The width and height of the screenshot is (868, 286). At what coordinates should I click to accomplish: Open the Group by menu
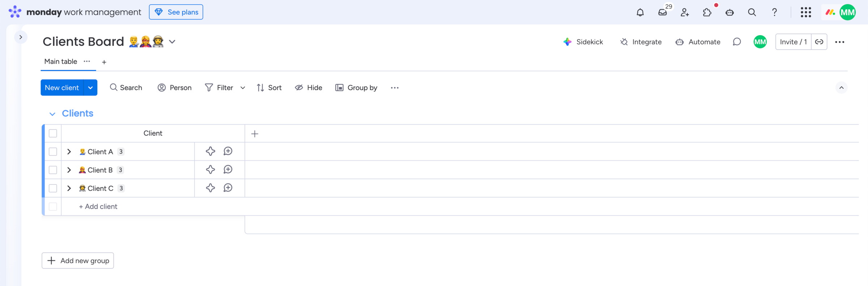coord(356,88)
